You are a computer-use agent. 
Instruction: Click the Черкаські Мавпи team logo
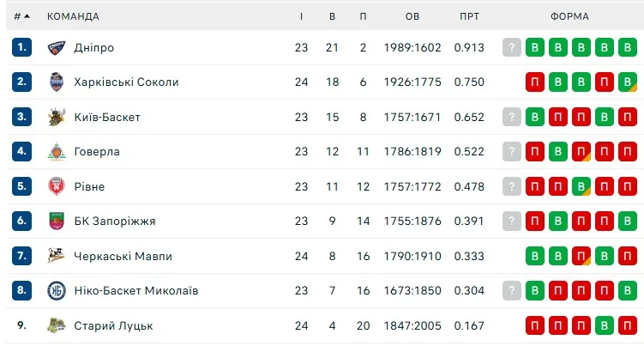57,256
